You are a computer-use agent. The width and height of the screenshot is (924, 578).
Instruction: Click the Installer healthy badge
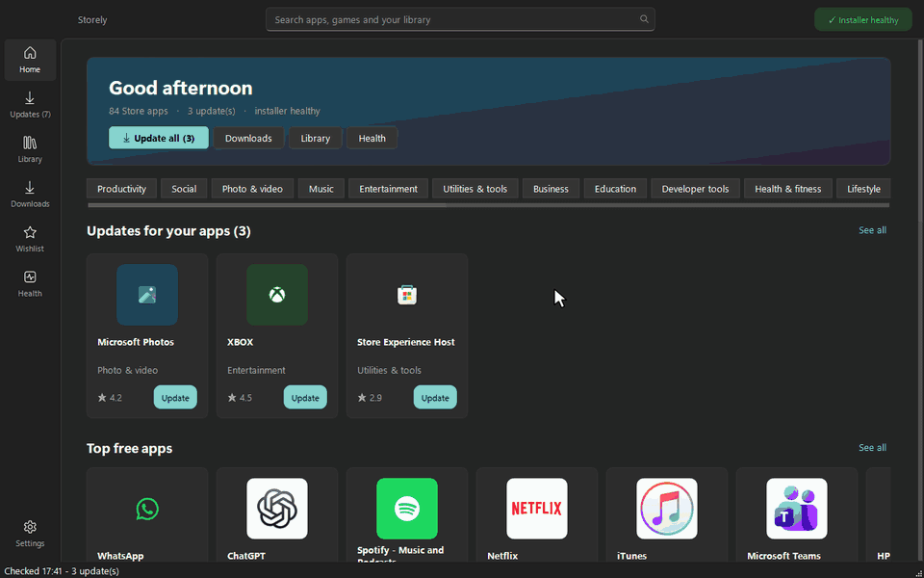[x=862, y=20]
